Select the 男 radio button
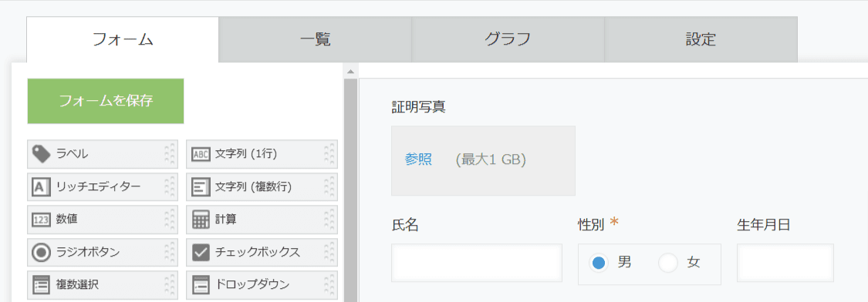The height and width of the screenshot is (302, 868). [x=598, y=263]
